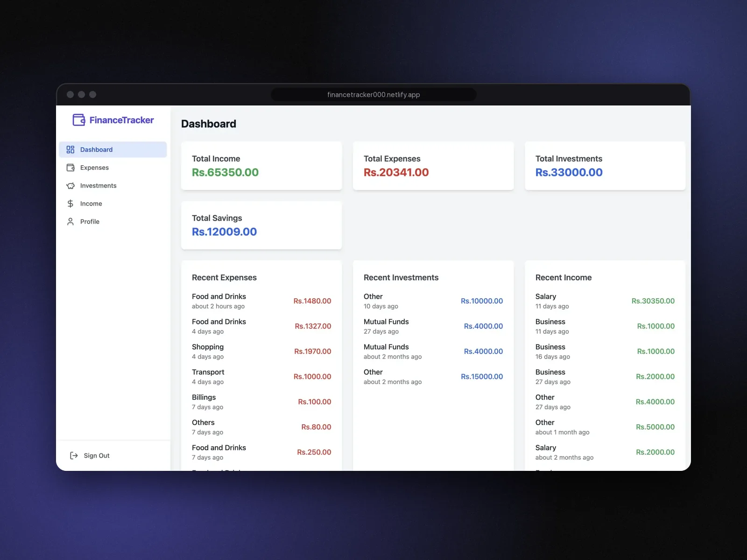Click the expense amount Rs.1480.00
The image size is (747, 560).
click(x=312, y=301)
